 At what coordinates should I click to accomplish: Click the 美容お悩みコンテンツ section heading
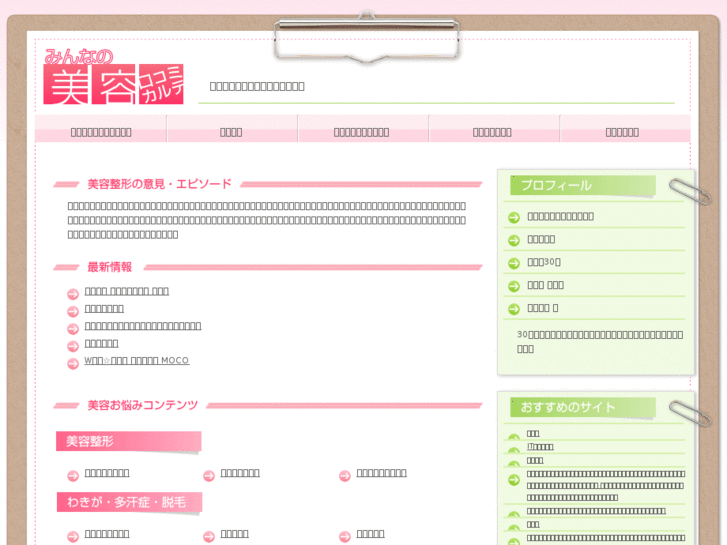(143, 405)
